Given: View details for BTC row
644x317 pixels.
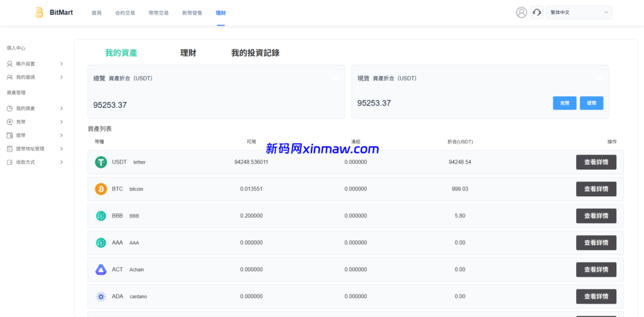Looking at the screenshot, I should pyautogui.click(x=596, y=189).
